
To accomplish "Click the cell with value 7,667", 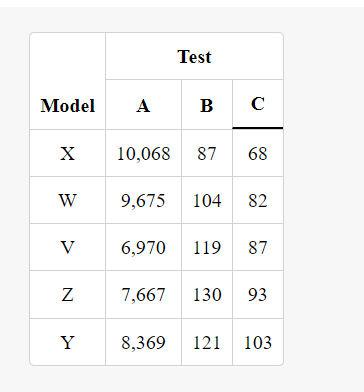I will tap(143, 295).
